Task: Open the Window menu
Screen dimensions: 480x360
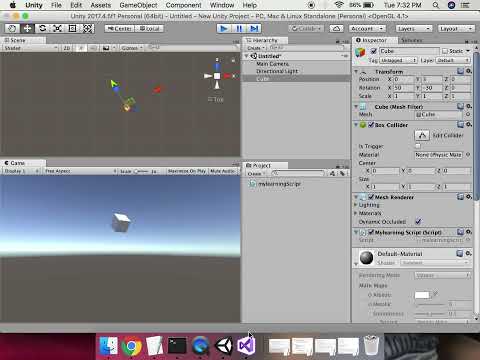Action: point(222,5)
